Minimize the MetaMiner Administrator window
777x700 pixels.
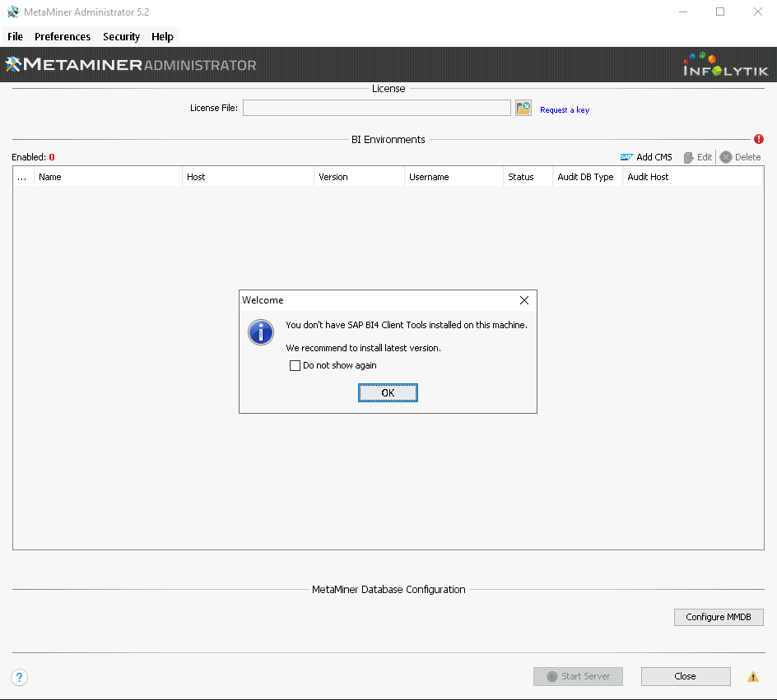[x=683, y=12]
